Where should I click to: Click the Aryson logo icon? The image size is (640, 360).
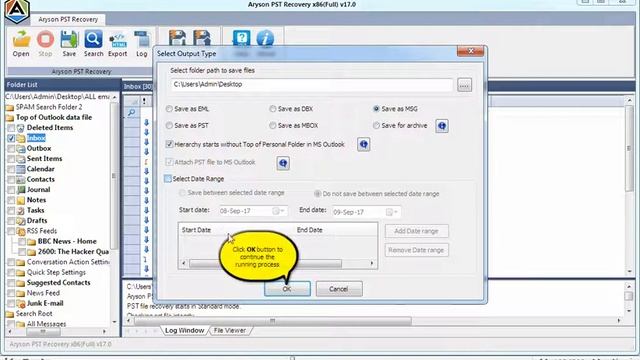(x=17, y=11)
